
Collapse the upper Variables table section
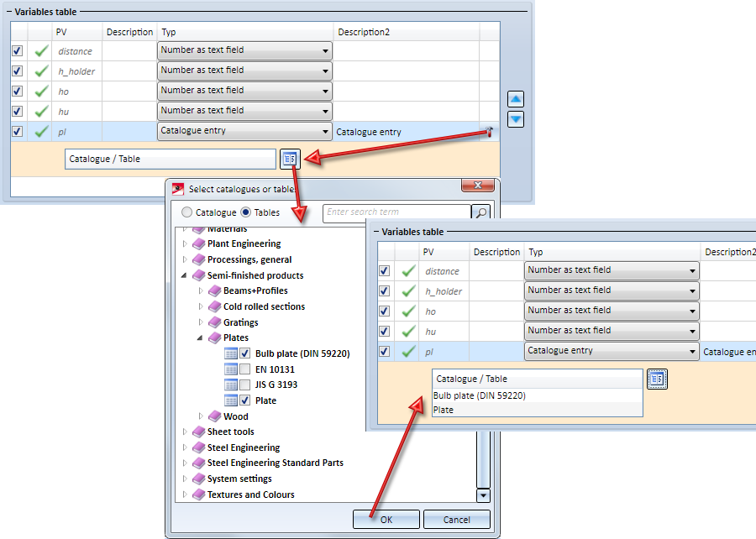[8, 12]
